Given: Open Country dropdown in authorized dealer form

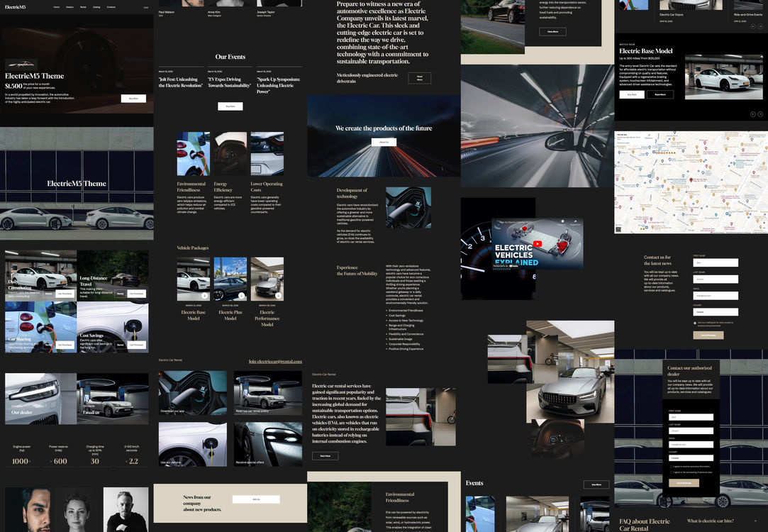Looking at the screenshot, I should click(x=691, y=458).
